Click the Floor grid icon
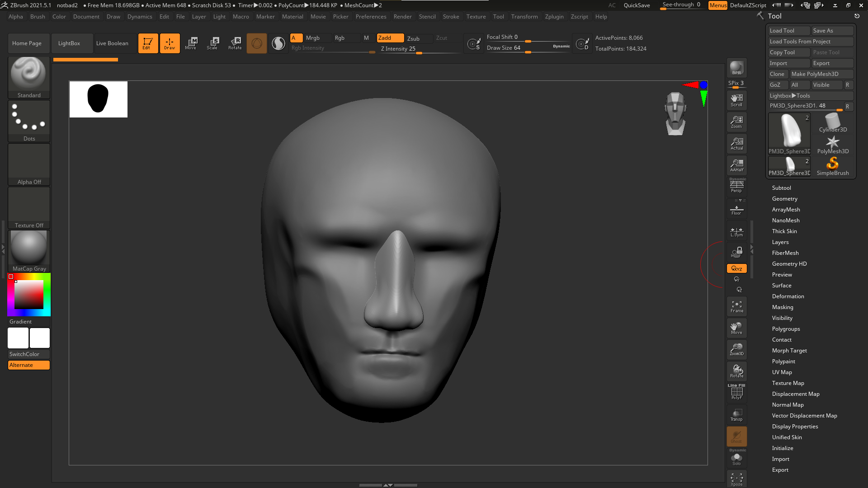 (736, 210)
